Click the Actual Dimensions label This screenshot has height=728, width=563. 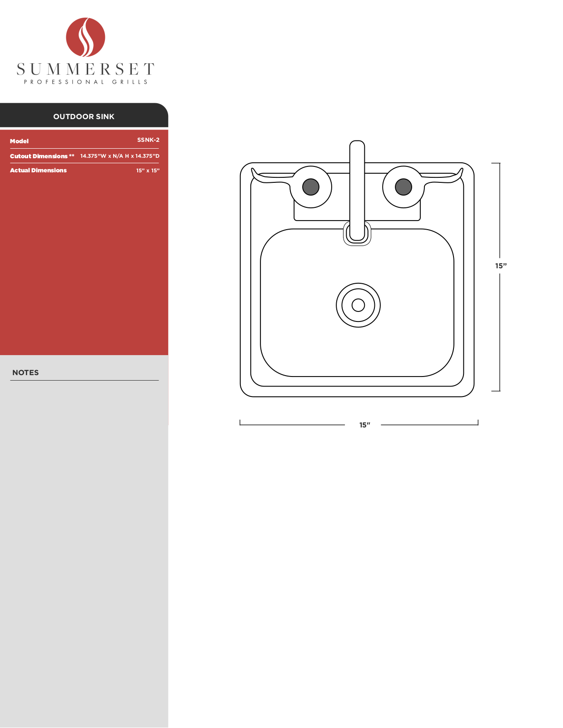pos(38,171)
